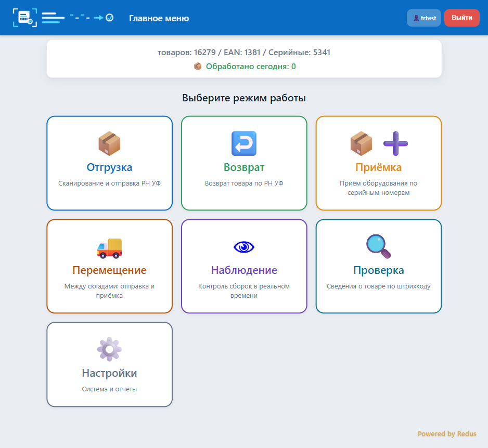This screenshot has height=448, width=488.
Task: Select the Перемещение mode title
Action: (109, 270)
